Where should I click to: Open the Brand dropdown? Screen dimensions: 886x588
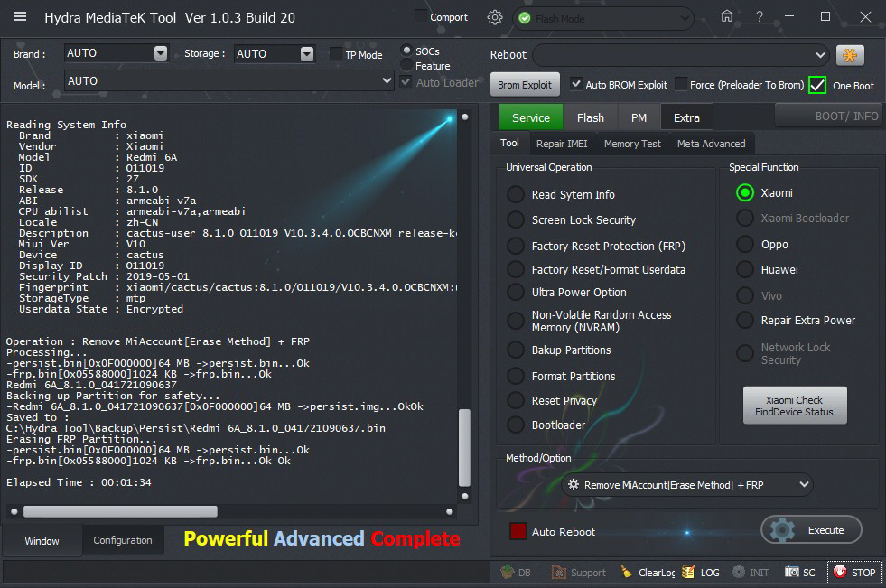(161, 53)
